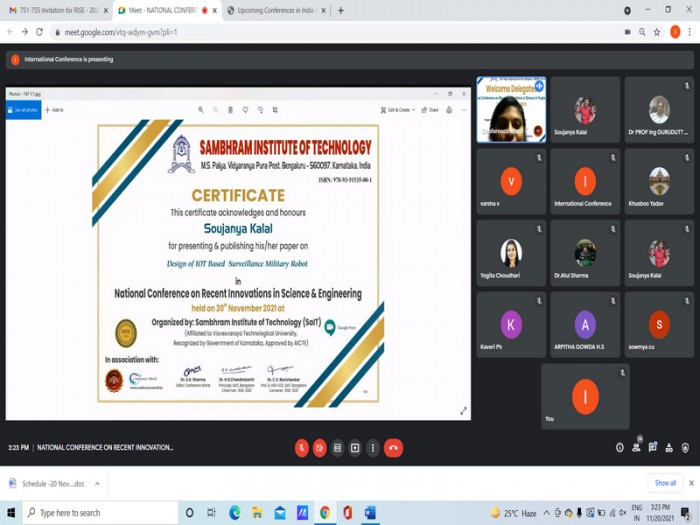Open the Chrome three-dot menu
This screenshot has width=700, height=525.
689,32
